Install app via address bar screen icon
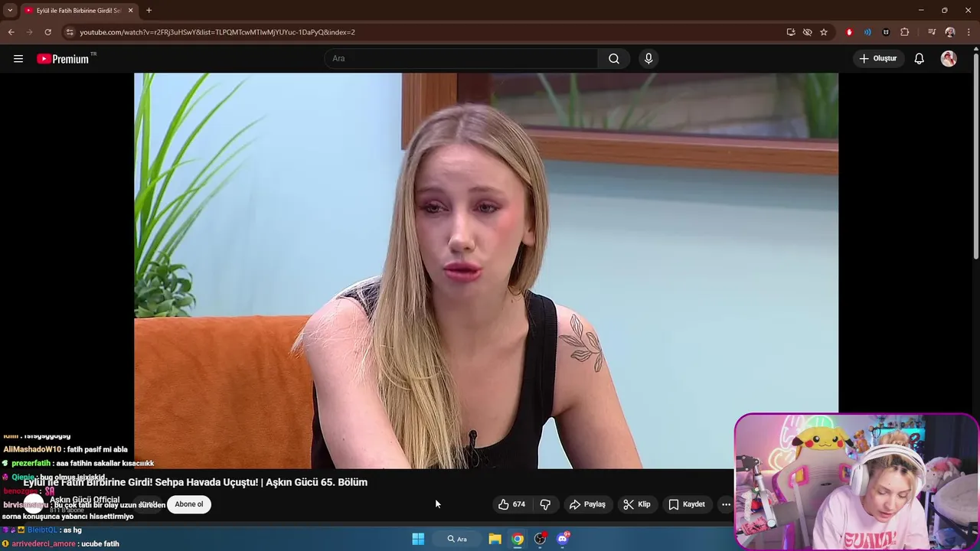The height and width of the screenshot is (551, 980). click(791, 32)
